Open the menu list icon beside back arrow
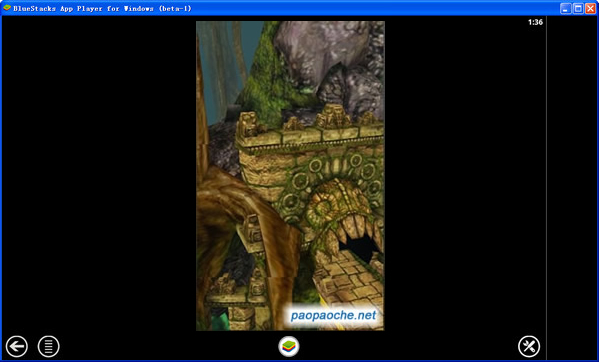Screen dimensions: 599x362 (x=49, y=346)
